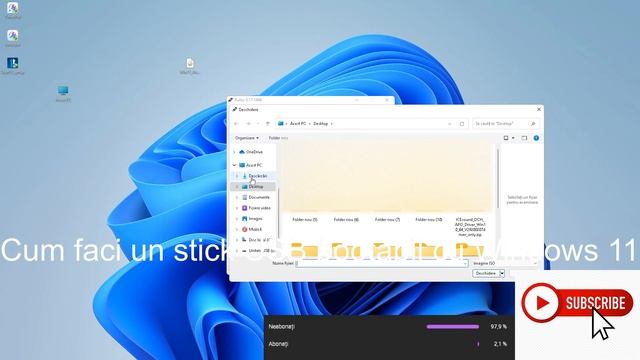Screen dimensions: 640x360
Task: Select Folder nou (6)
Action: (346, 220)
